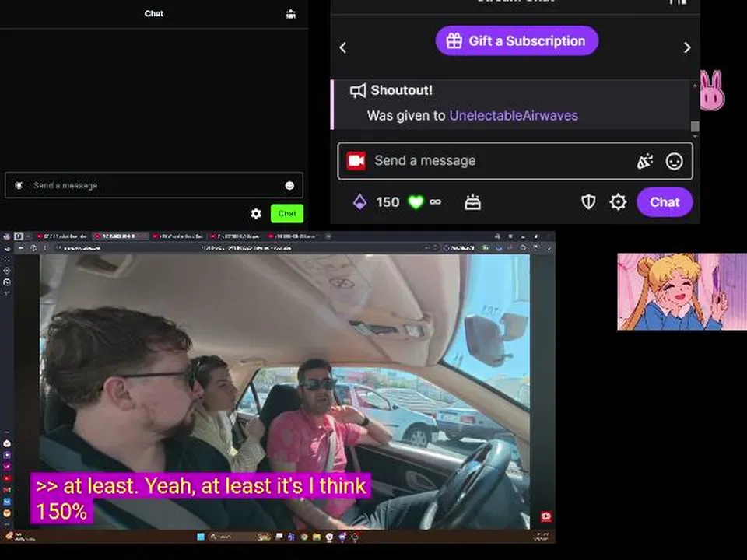The height and width of the screenshot is (560, 747).
Task: Switch to the fourth browser tab
Action: click(x=235, y=236)
